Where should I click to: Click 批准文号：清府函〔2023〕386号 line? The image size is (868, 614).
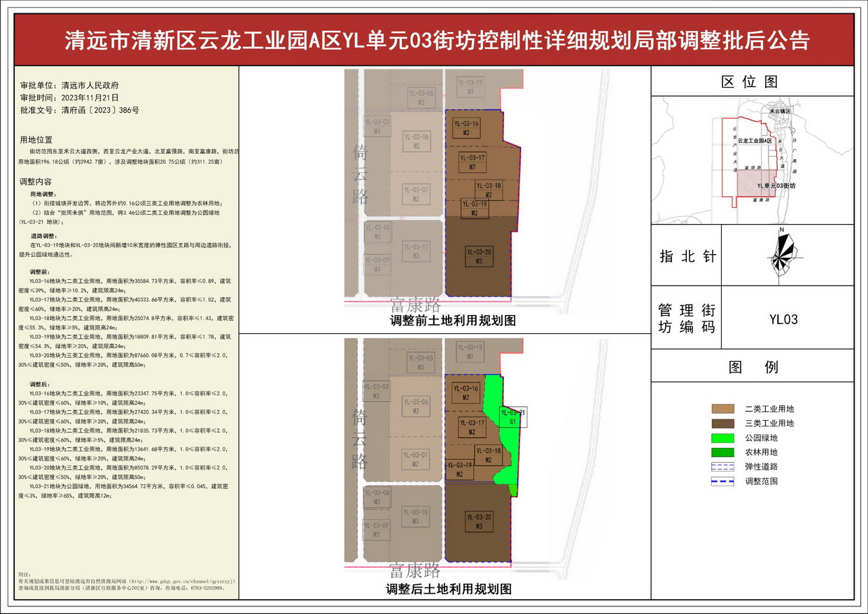tap(80, 110)
